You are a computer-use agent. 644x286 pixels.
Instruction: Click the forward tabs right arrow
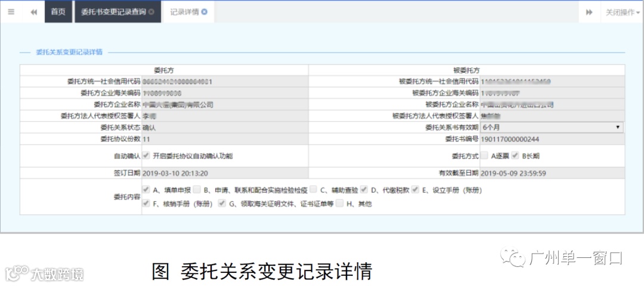(589, 12)
